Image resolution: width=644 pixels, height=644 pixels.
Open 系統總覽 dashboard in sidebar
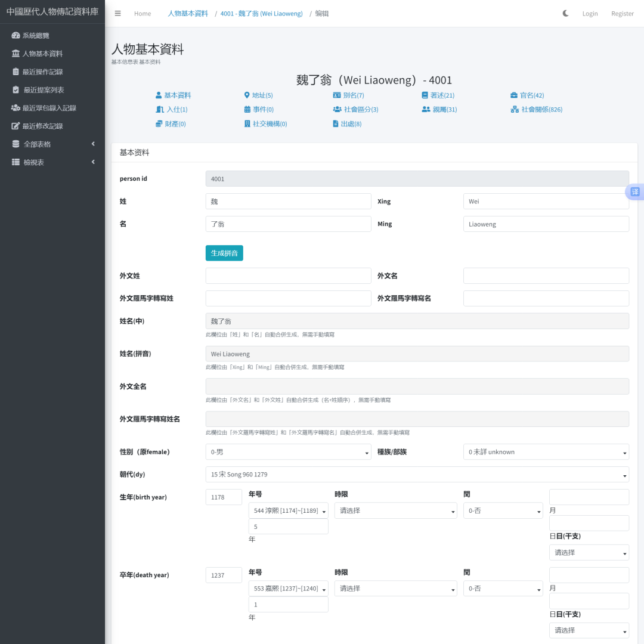pos(36,35)
